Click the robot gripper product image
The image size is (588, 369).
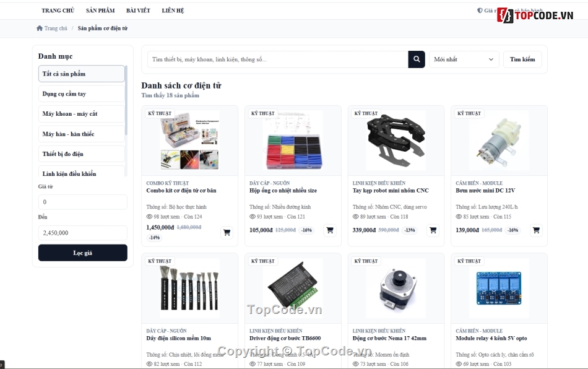pyautogui.click(x=396, y=141)
